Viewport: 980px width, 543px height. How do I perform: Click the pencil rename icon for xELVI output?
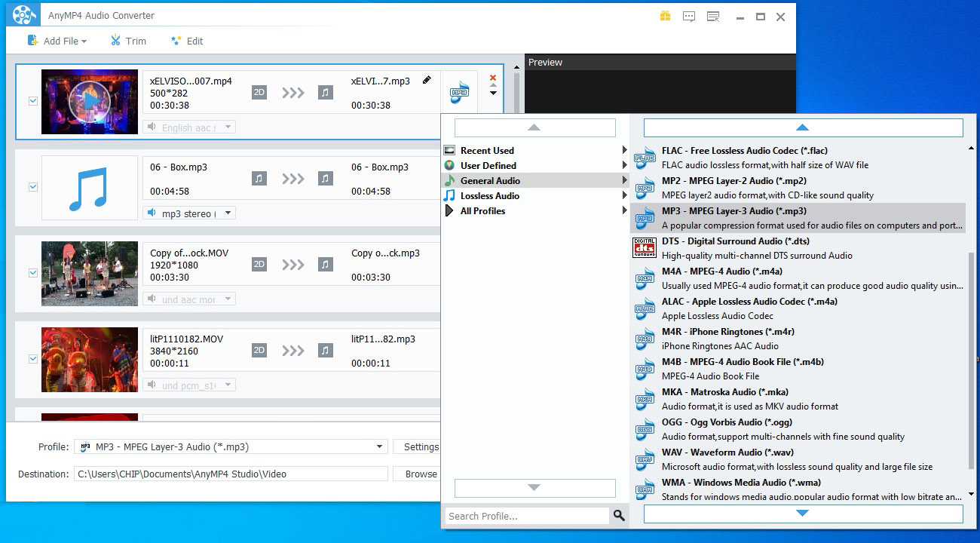(427, 80)
